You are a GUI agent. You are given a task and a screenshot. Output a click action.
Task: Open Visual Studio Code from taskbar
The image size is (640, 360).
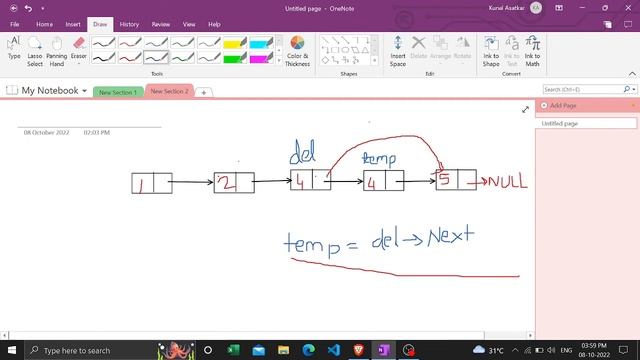coord(334,350)
